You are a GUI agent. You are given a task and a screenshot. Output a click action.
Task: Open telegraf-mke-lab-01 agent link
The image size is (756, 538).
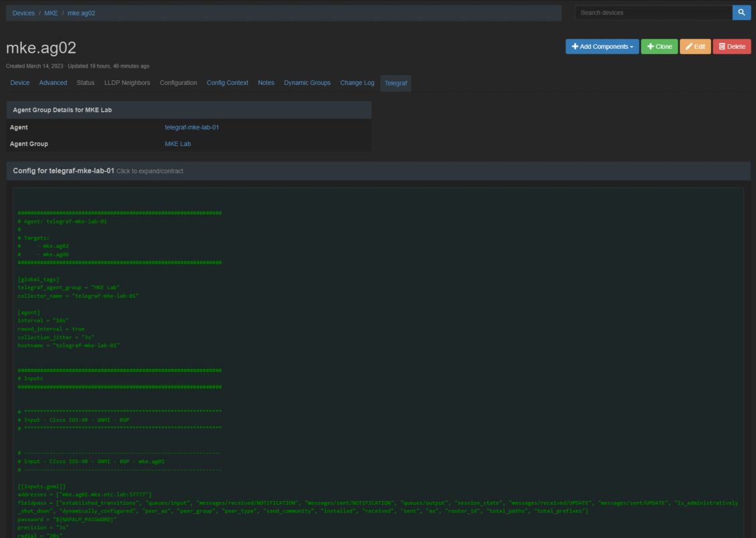(x=192, y=127)
